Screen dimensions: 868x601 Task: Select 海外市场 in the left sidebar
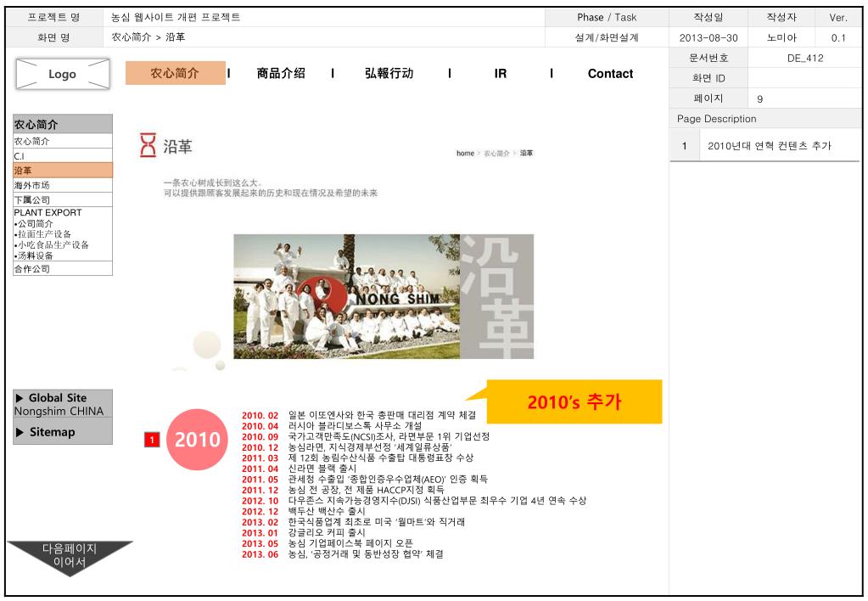tap(63, 185)
